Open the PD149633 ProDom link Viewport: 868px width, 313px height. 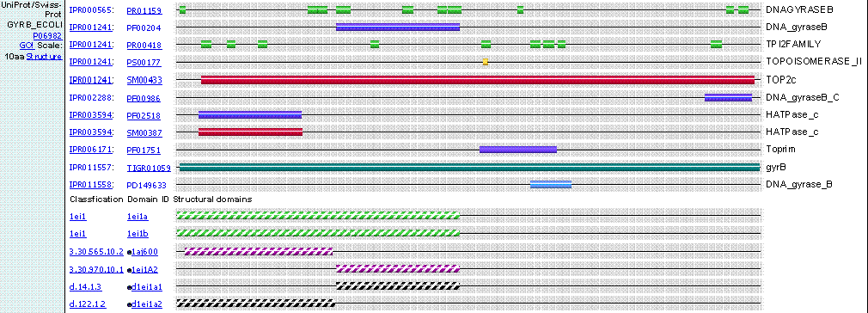(x=146, y=185)
